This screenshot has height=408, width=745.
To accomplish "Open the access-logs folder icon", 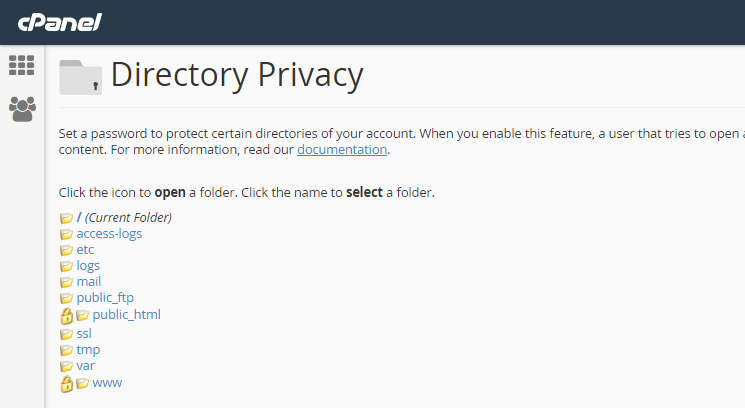I will pos(66,234).
